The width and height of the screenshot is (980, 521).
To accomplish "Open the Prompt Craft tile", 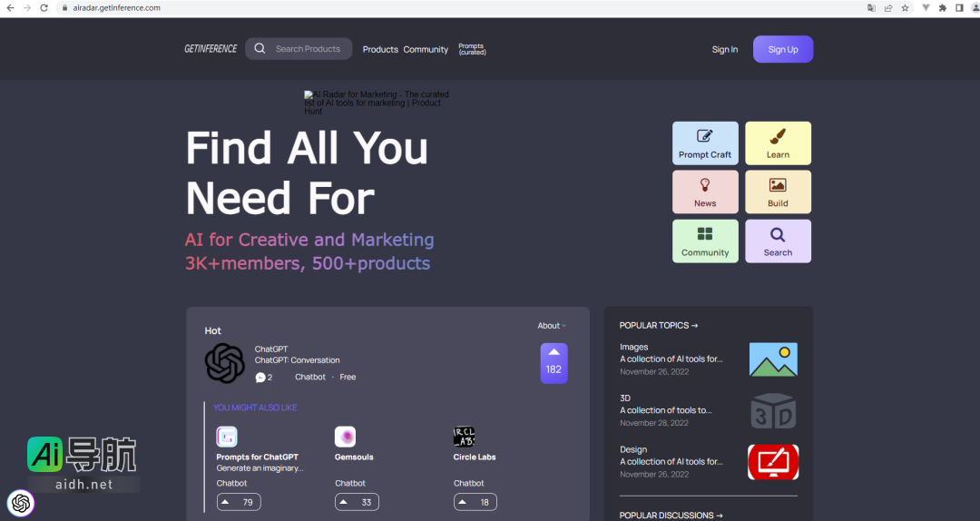I will point(705,143).
